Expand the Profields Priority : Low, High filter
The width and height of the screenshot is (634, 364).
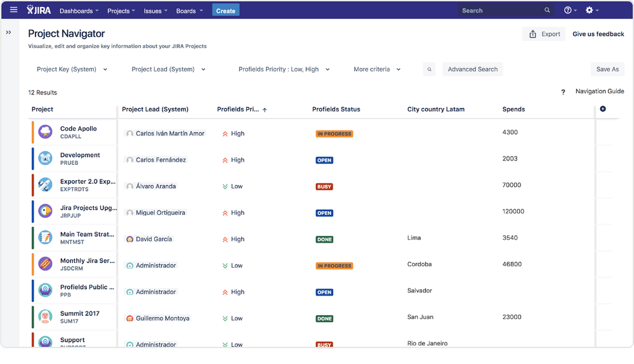[284, 69]
